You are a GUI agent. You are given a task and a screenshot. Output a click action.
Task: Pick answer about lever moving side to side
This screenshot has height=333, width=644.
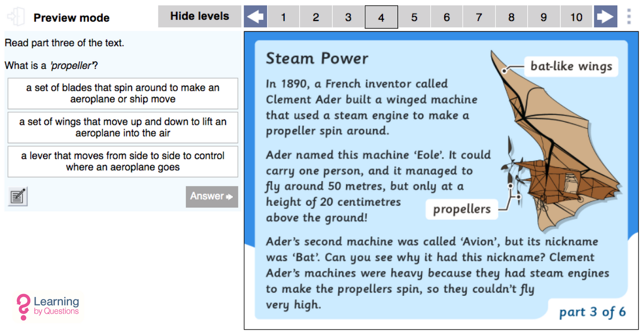tap(123, 162)
